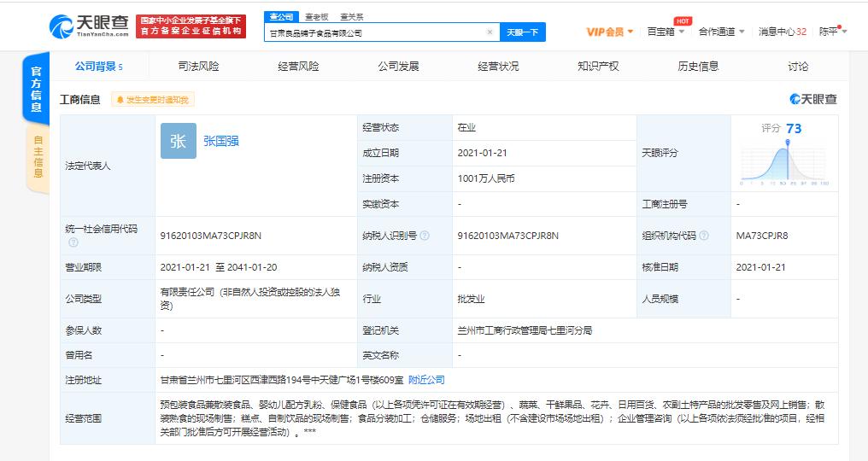Select the 官方信息 side tab

tap(36, 89)
